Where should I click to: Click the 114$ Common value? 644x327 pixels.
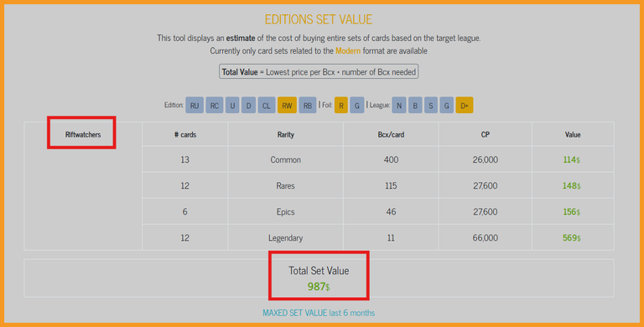click(572, 160)
